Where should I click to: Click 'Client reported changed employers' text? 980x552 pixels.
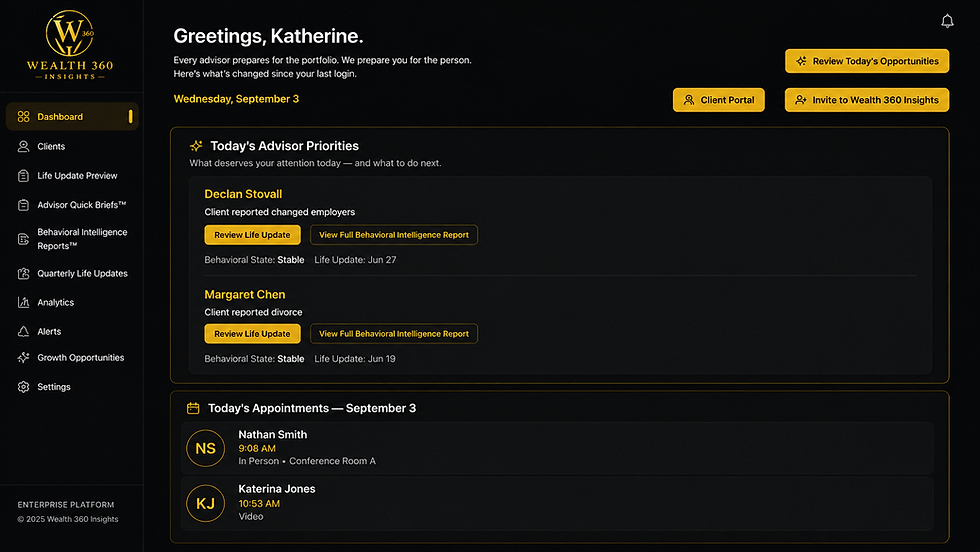click(279, 212)
